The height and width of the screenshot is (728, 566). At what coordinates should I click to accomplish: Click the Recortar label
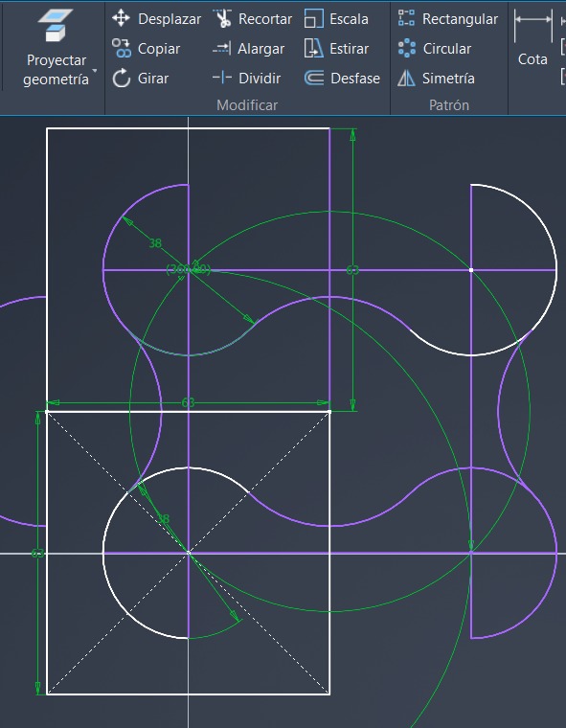coord(265,19)
